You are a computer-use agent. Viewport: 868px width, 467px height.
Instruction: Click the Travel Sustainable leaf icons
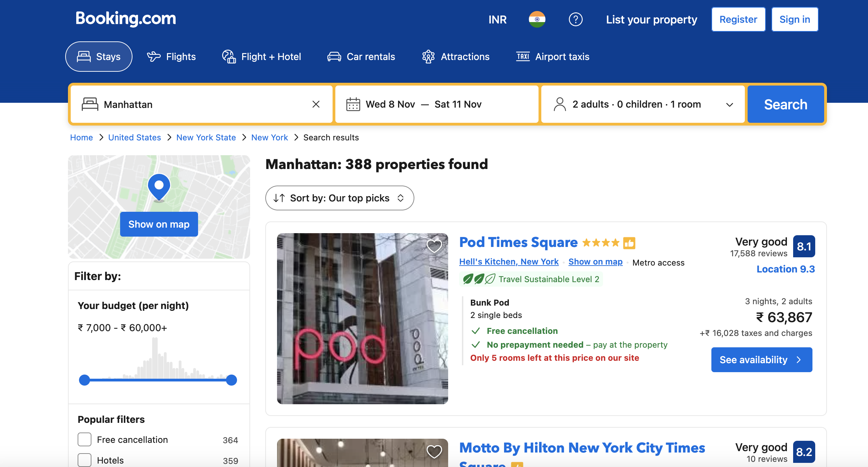pos(479,279)
